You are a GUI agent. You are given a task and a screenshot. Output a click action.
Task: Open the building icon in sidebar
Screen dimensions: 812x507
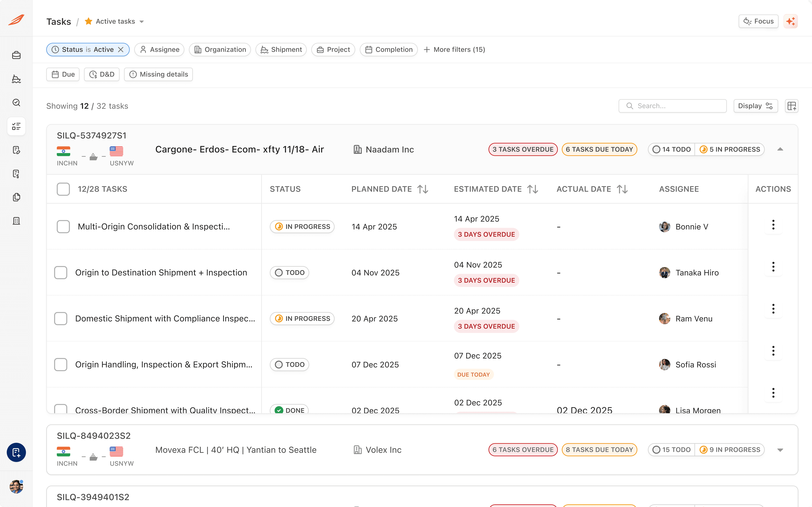pyautogui.click(x=16, y=221)
